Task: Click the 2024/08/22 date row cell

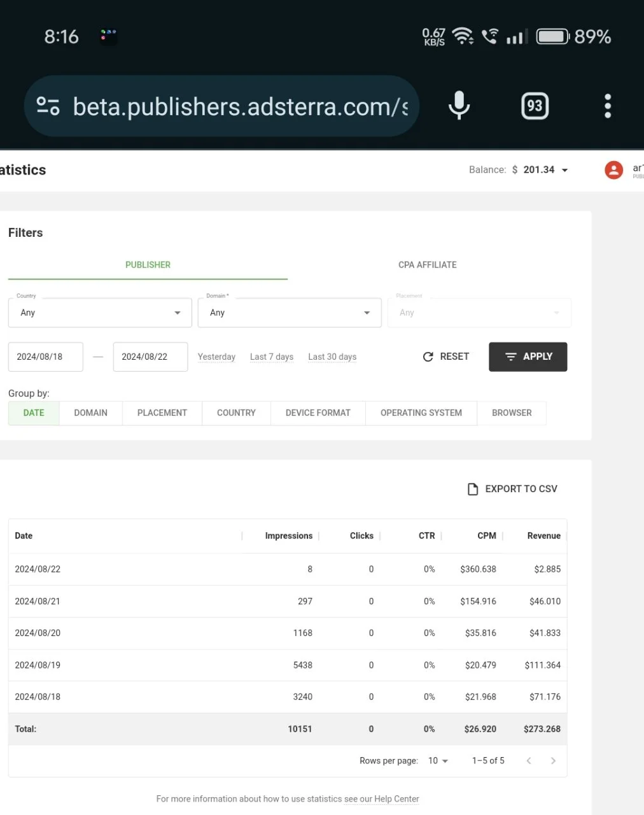Action: tap(38, 569)
